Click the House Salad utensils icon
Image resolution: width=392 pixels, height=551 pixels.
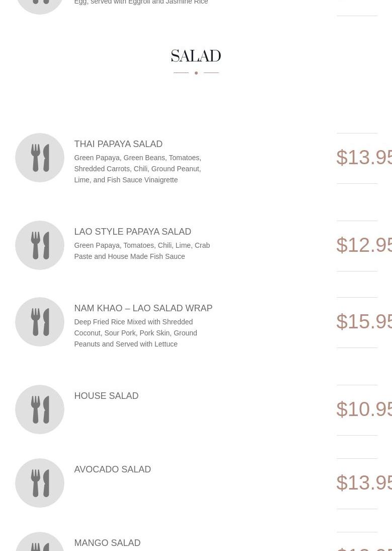40,409
